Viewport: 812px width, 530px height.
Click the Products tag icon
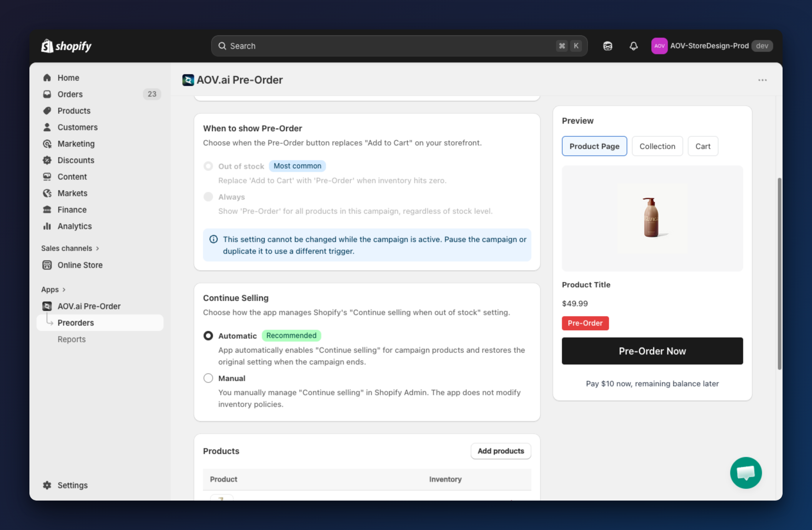(x=47, y=111)
